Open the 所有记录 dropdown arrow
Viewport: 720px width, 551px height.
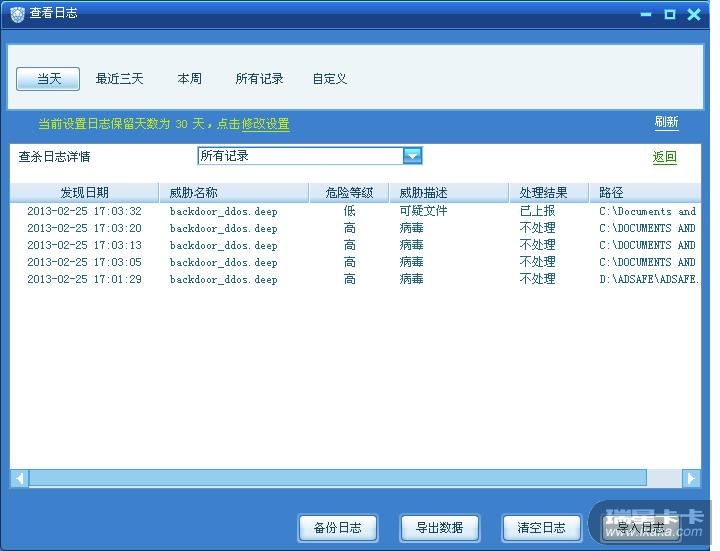pyautogui.click(x=412, y=156)
